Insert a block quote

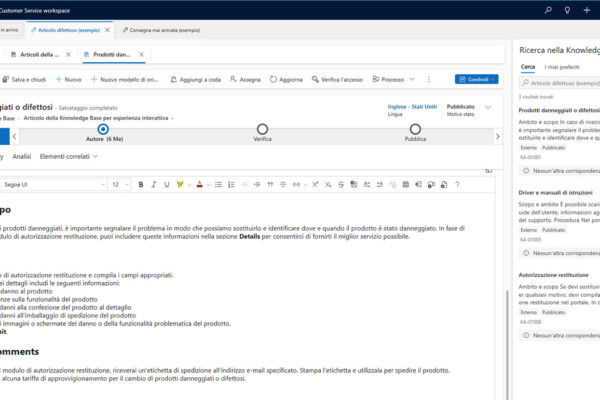pyautogui.click(x=270, y=184)
